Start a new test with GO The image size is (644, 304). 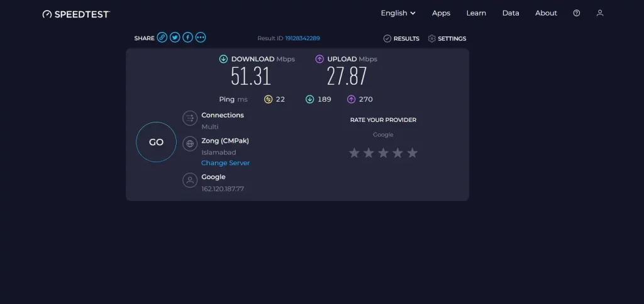tap(156, 142)
